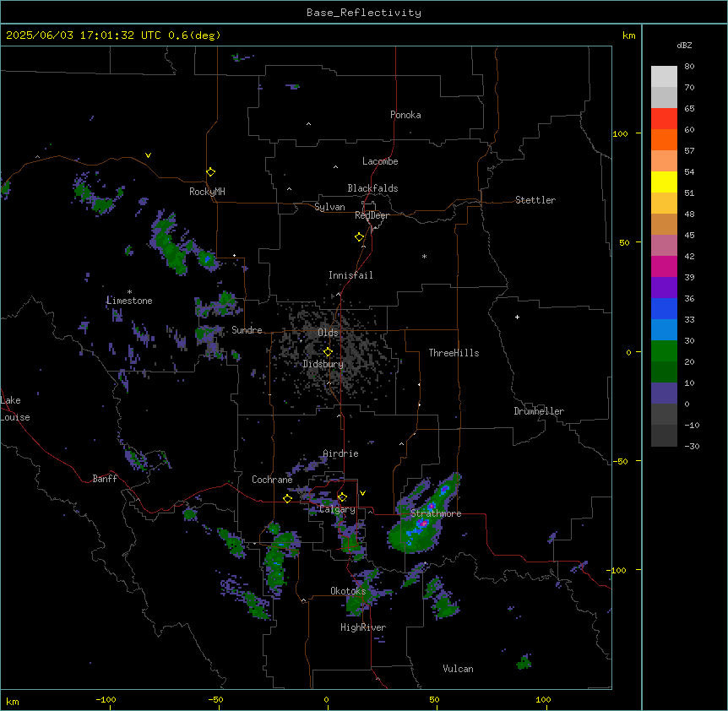The image size is (728, 711).
Task: Click the Okotoks label
Action: tap(348, 591)
